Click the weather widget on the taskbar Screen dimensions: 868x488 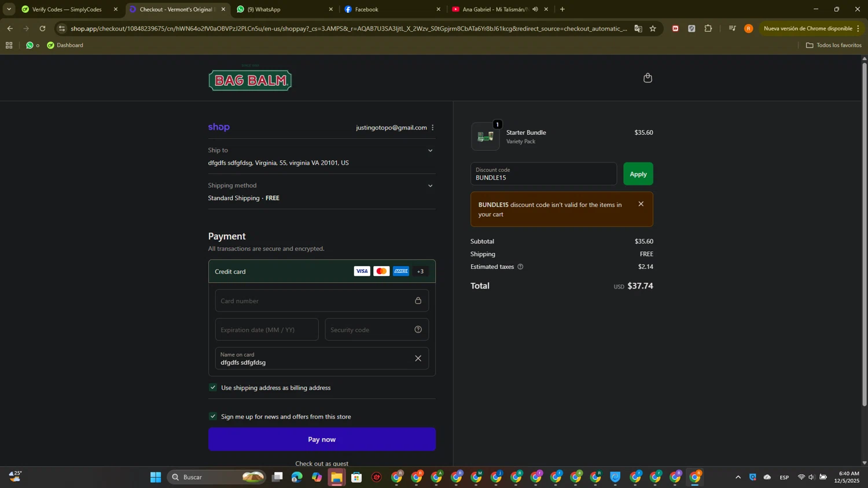pyautogui.click(x=16, y=476)
